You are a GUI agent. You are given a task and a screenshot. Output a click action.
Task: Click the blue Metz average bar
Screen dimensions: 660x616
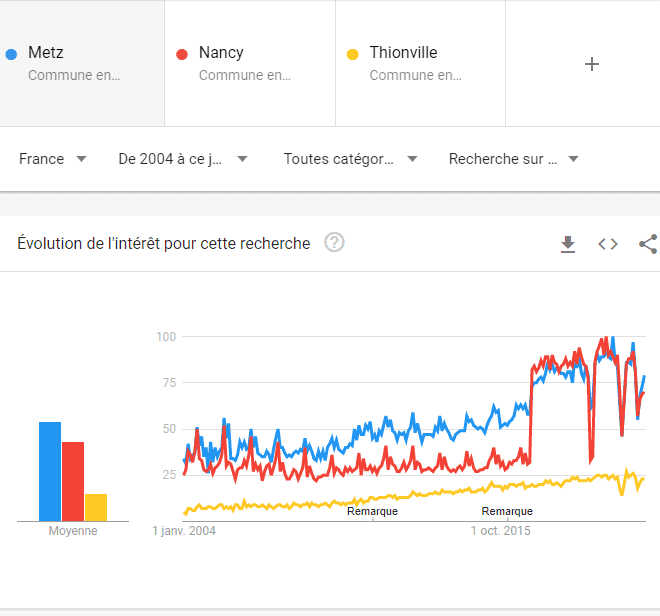pyautogui.click(x=50, y=472)
